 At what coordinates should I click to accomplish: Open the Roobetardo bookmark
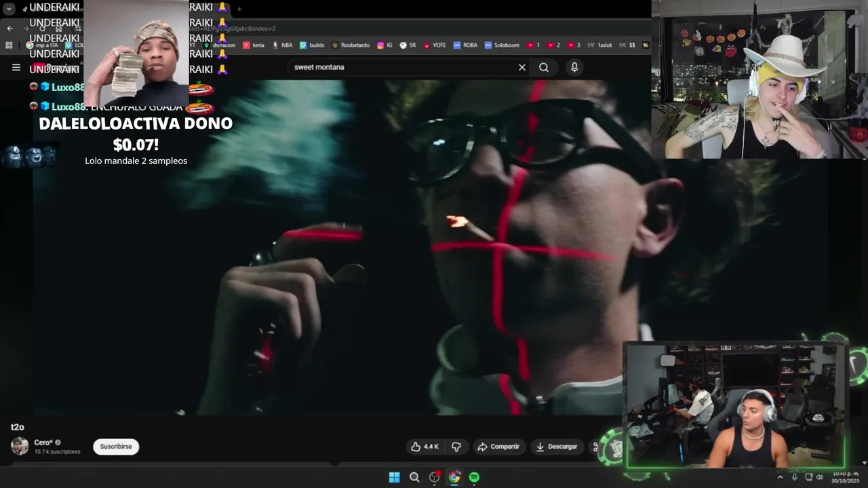click(x=351, y=45)
